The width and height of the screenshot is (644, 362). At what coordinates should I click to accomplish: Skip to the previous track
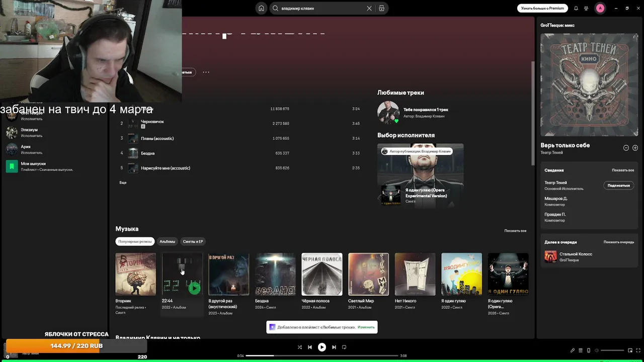point(310,347)
